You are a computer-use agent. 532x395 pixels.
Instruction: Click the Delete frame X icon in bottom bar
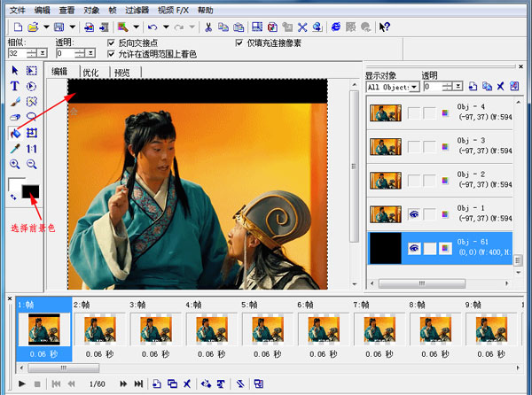pos(187,383)
